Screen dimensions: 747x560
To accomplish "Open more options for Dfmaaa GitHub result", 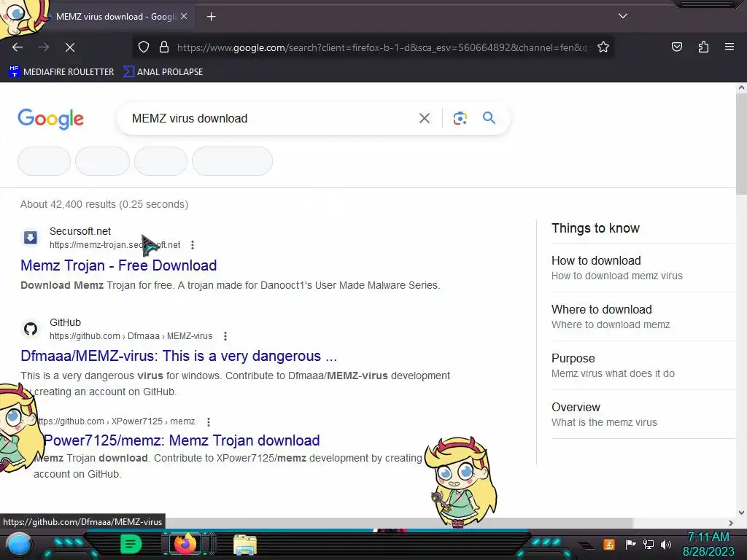I will [225, 336].
